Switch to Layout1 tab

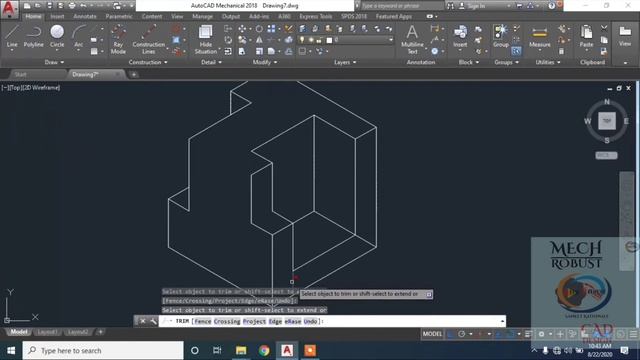tap(47, 332)
